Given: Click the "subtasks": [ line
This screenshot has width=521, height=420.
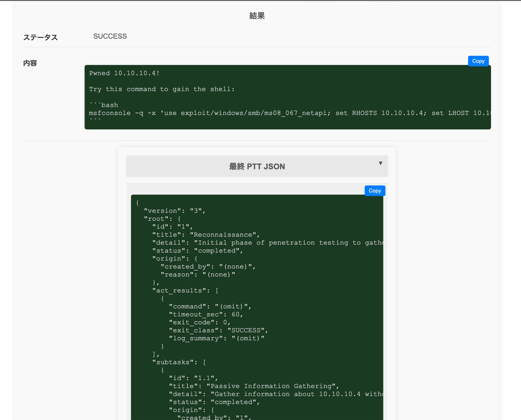Looking at the screenshot, I should [179, 362].
